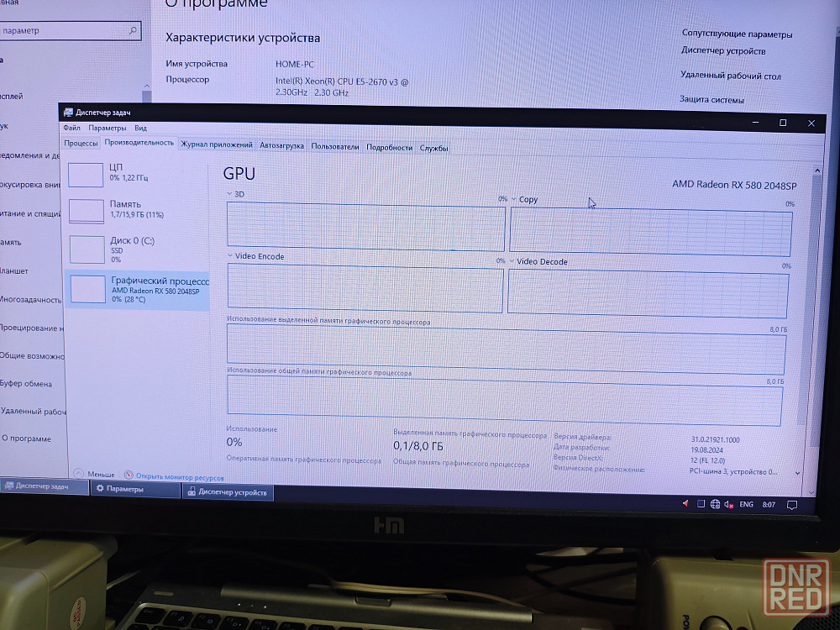Click the Task Manager scrollbar up arrow
Viewport: 840px width, 630px height.
coord(817,171)
